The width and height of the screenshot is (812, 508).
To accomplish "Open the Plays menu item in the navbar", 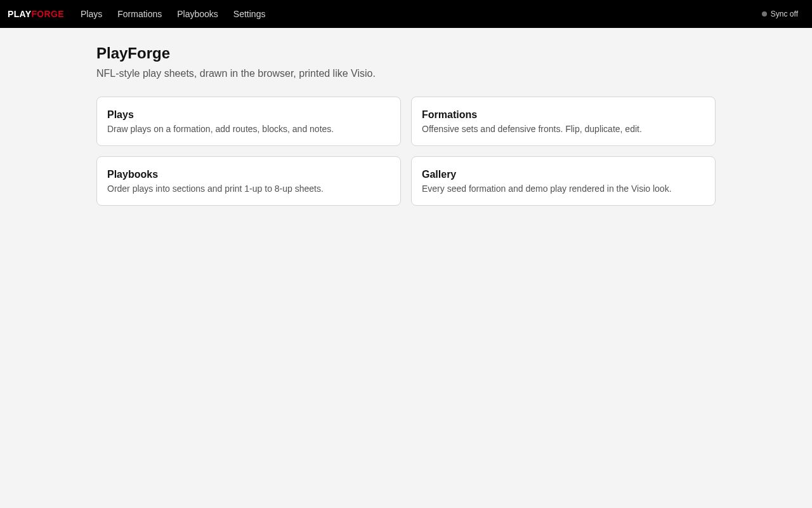I will 91,14.
